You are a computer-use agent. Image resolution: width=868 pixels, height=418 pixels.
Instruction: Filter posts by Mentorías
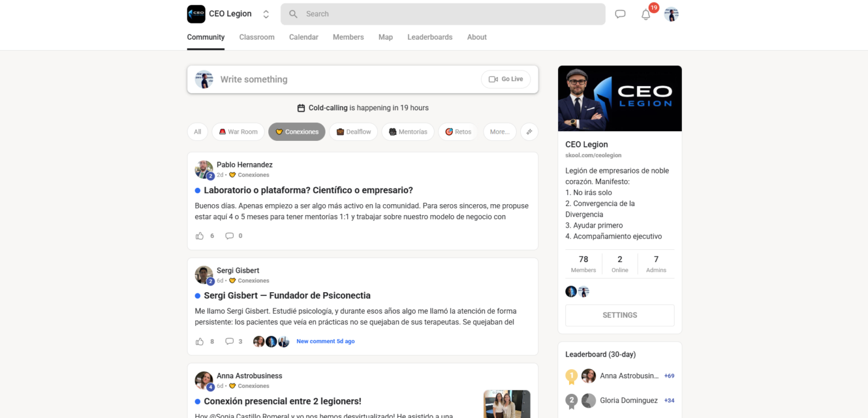click(408, 132)
